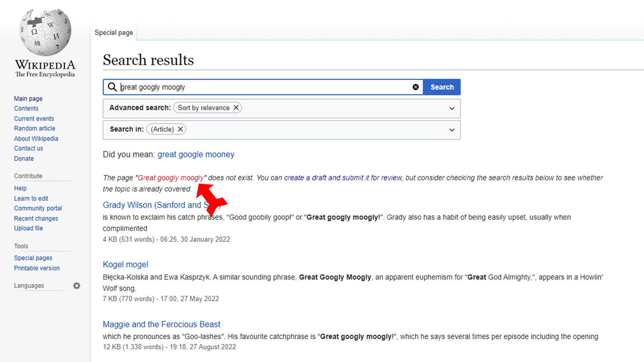Click the settings gear icon in Languages
This screenshot has width=644, height=362.
pos(76,285)
